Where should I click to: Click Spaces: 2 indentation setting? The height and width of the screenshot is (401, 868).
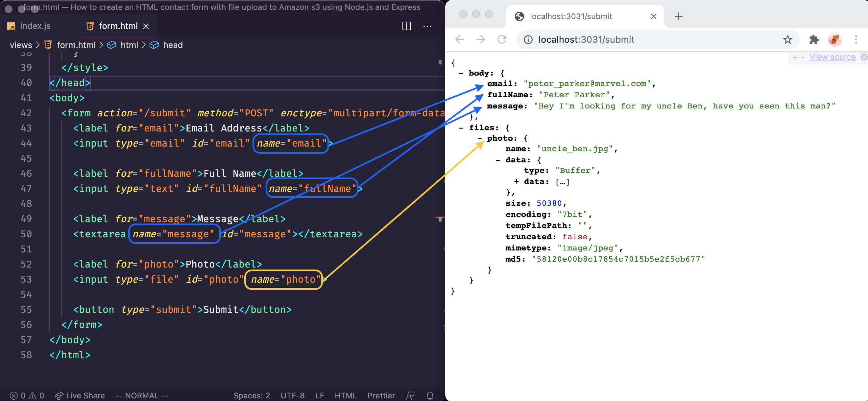tap(252, 395)
